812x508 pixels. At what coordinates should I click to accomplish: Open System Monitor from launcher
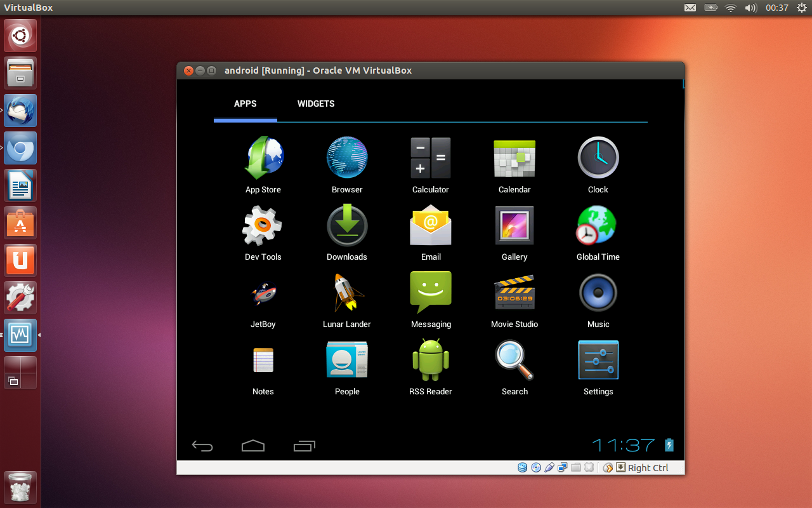[x=20, y=335]
